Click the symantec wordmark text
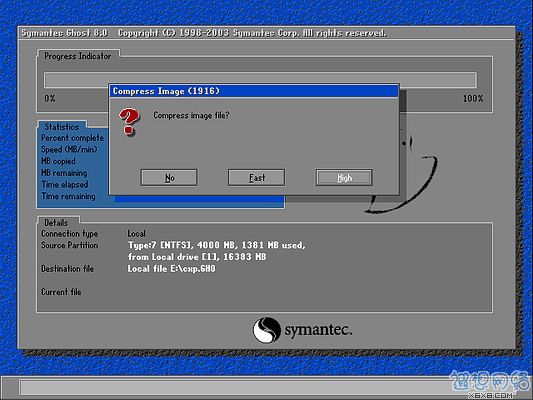533x400 pixels. click(x=318, y=330)
